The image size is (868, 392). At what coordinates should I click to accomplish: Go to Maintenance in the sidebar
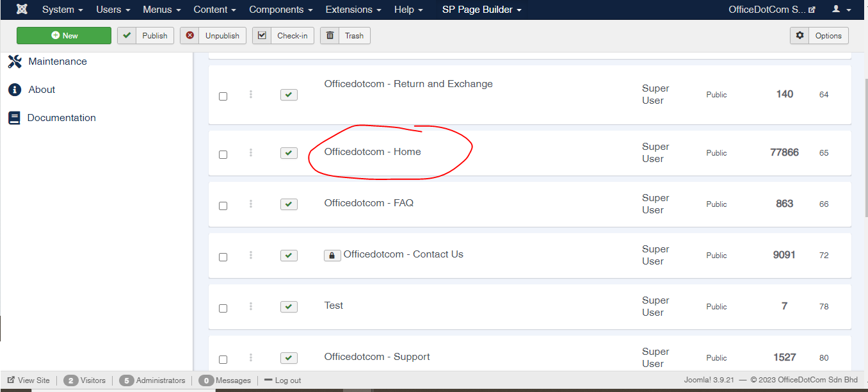(58, 61)
